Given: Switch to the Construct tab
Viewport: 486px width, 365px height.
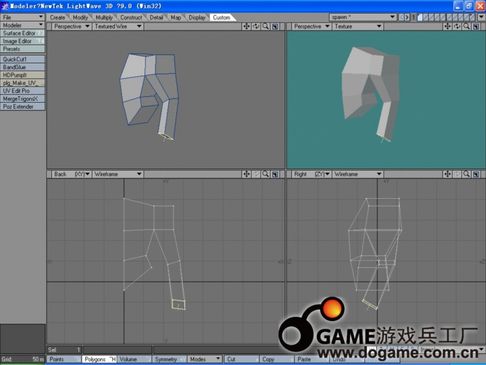Looking at the screenshot, I should 131,17.
